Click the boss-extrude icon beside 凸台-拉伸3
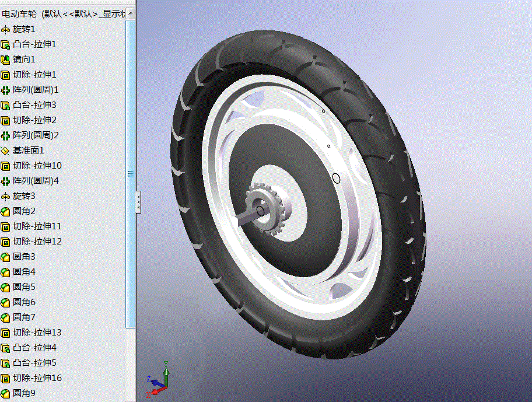 (x=5, y=106)
